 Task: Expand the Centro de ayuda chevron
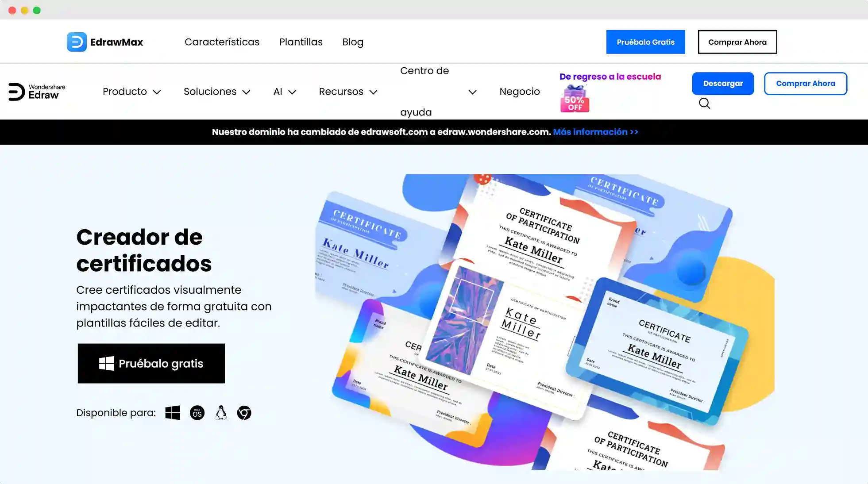(472, 92)
